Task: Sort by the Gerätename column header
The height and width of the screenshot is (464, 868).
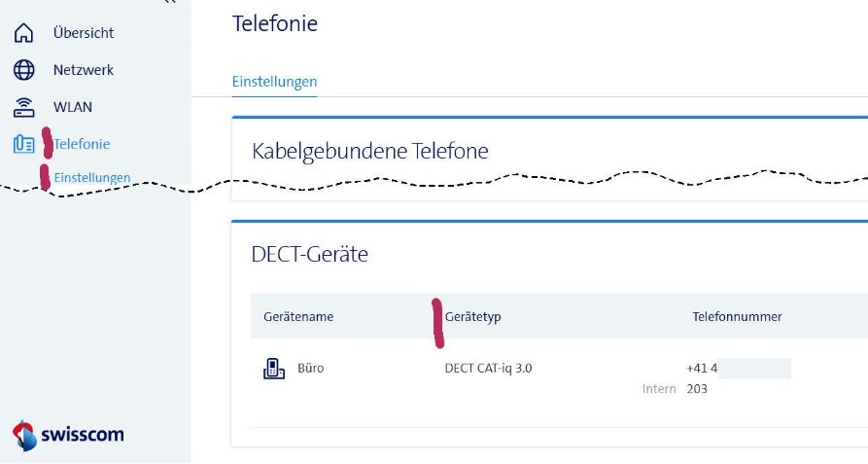Action: click(298, 316)
